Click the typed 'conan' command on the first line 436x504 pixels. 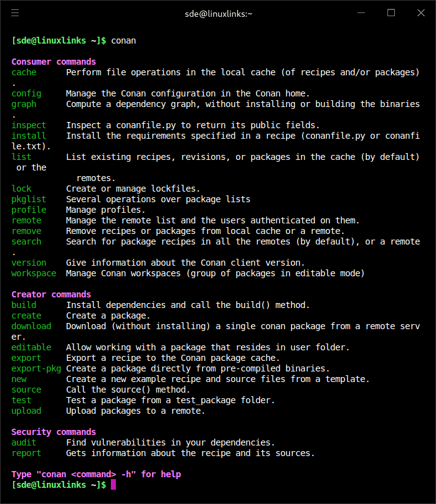(x=123, y=40)
